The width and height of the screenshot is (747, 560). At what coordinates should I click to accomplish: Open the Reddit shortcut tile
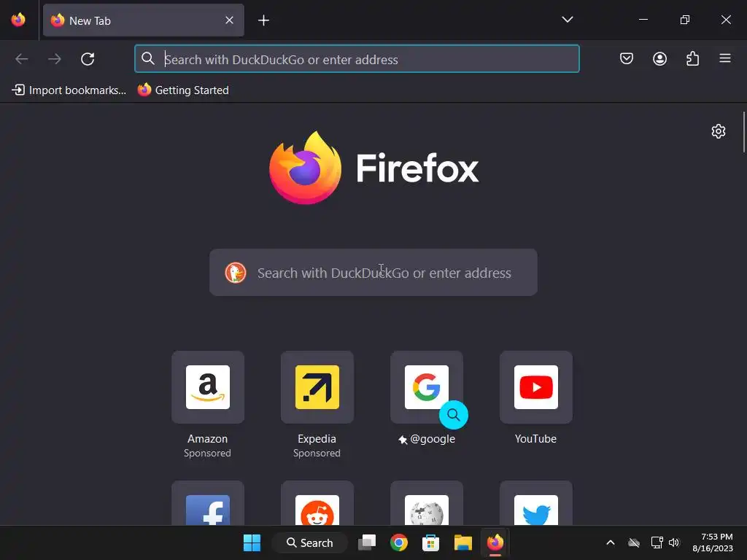[x=317, y=504]
